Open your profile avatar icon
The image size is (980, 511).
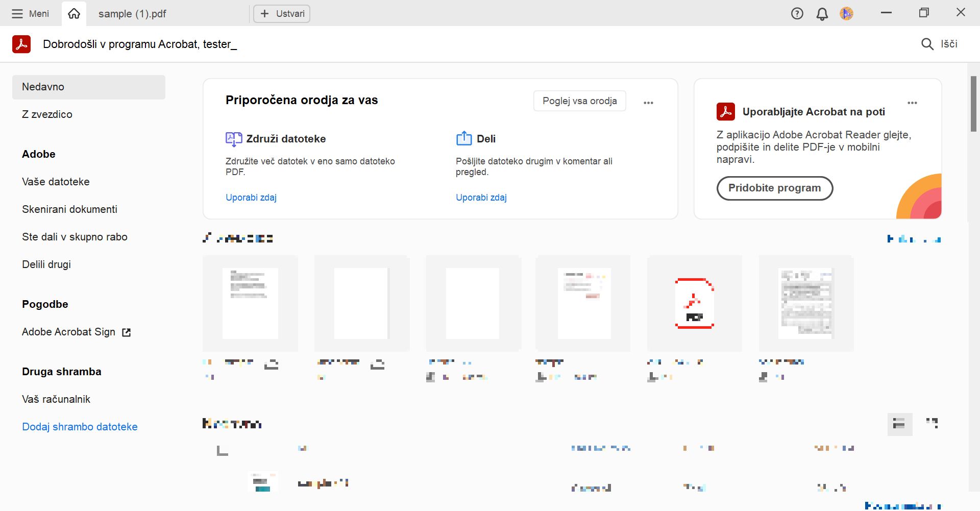[846, 13]
